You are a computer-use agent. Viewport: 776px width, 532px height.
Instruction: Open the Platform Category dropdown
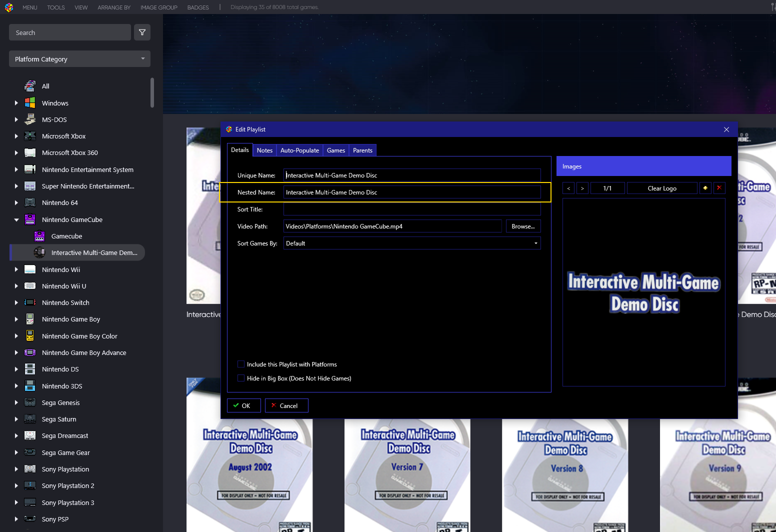point(79,59)
